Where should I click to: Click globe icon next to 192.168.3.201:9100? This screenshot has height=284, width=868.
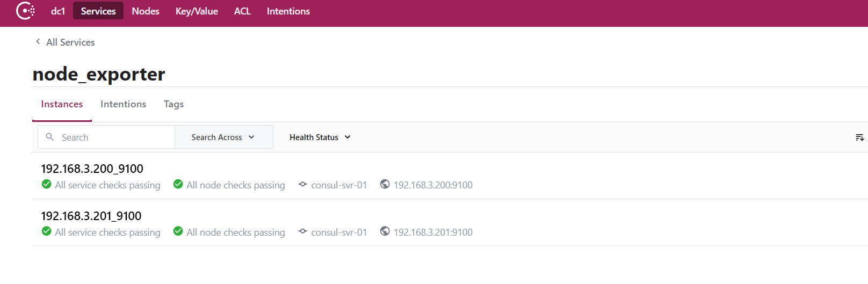click(x=385, y=231)
